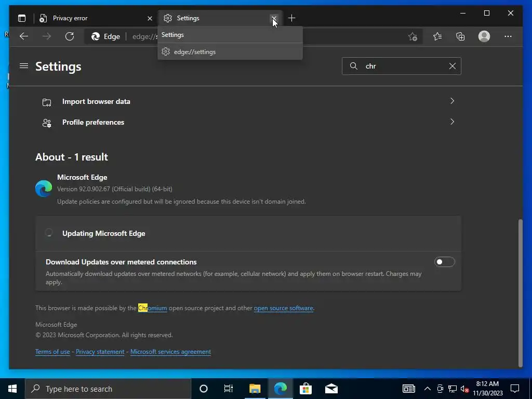Open Import browser data
Viewport: 532px width, 399px height.
point(248,101)
